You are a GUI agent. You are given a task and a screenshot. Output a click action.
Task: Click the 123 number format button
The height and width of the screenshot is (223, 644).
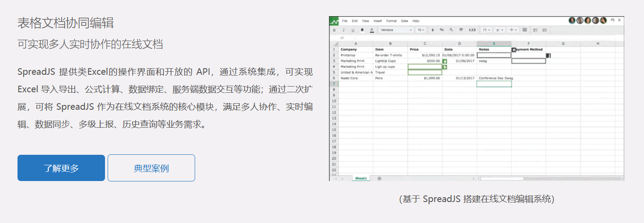pyautogui.click(x=472, y=30)
